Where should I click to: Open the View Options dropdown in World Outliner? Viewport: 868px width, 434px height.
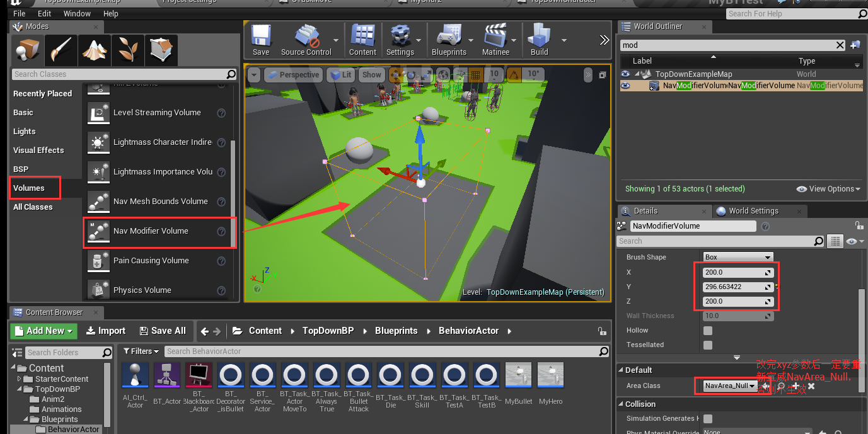[x=828, y=189]
